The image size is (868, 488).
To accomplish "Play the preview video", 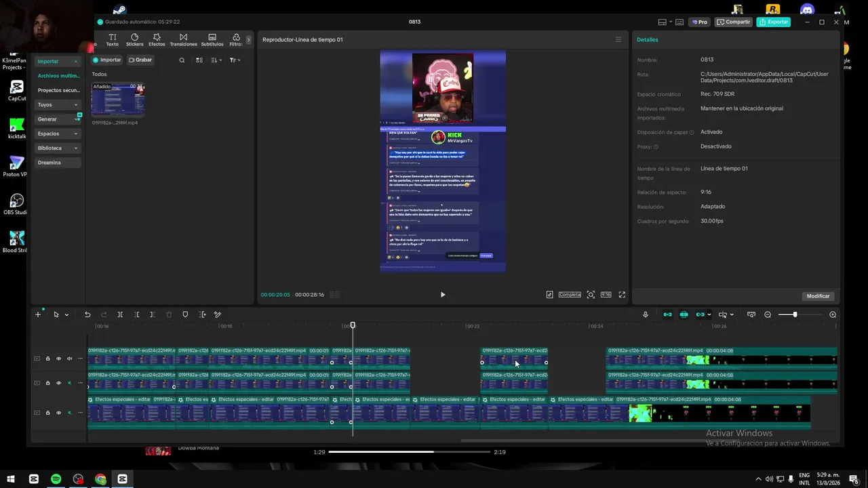I will click(443, 295).
